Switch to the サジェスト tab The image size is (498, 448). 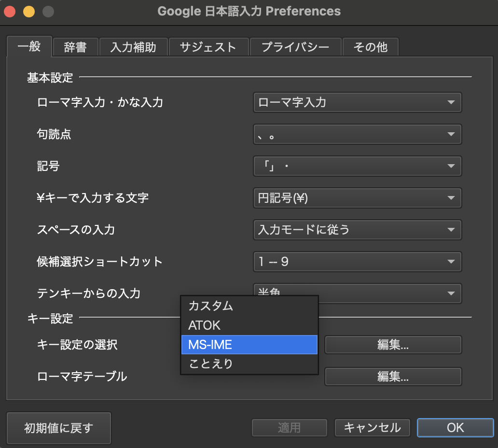pyautogui.click(x=208, y=47)
